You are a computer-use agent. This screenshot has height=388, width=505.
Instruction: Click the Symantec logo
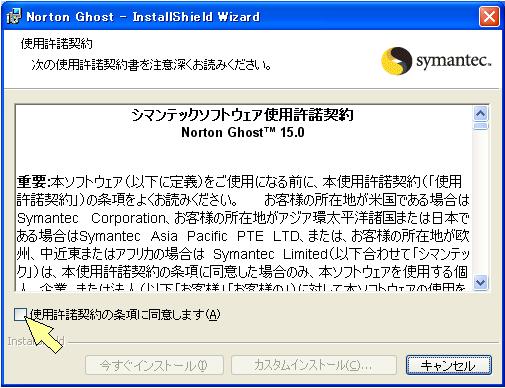pos(436,61)
